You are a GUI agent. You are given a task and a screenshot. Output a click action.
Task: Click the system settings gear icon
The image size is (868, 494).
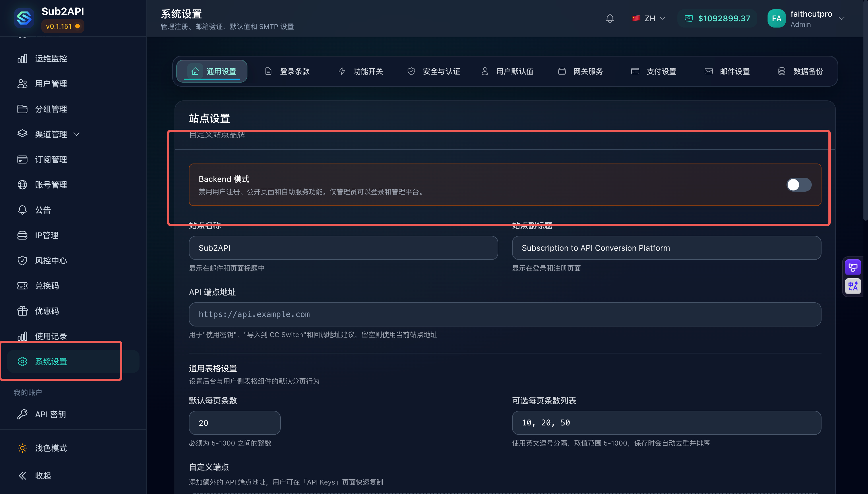click(x=22, y=361)
